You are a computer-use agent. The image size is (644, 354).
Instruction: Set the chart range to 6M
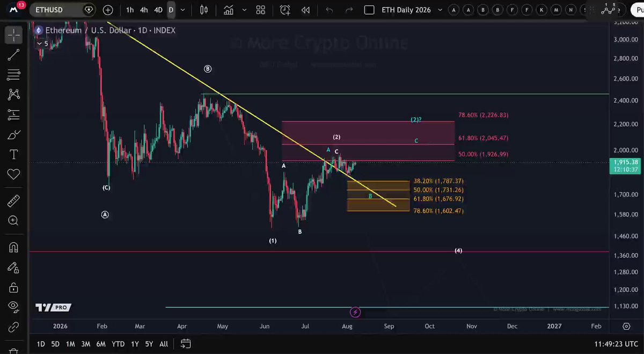100,344
